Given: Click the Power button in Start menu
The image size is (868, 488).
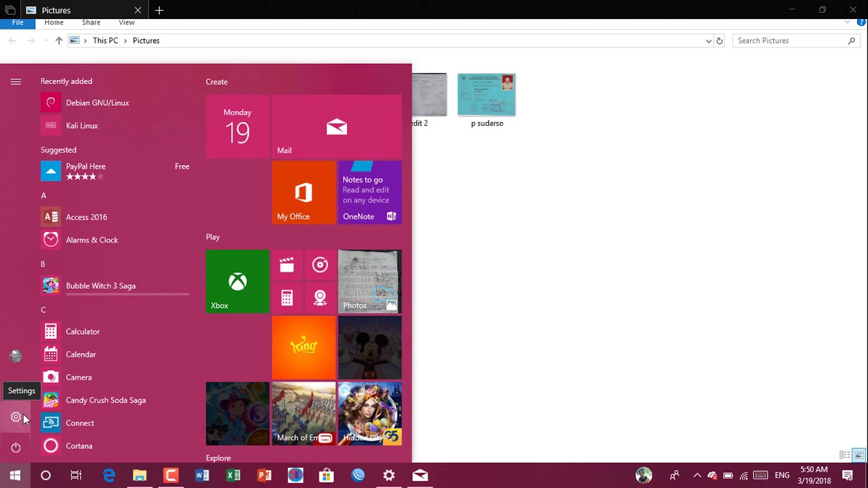Looking at the screenshot, I should (16, 447).
